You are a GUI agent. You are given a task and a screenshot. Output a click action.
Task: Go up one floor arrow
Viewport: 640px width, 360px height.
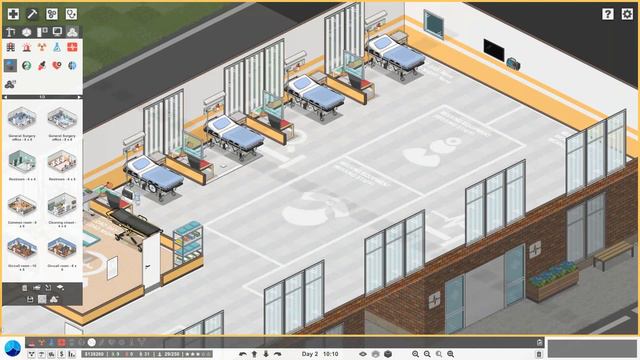254,354
